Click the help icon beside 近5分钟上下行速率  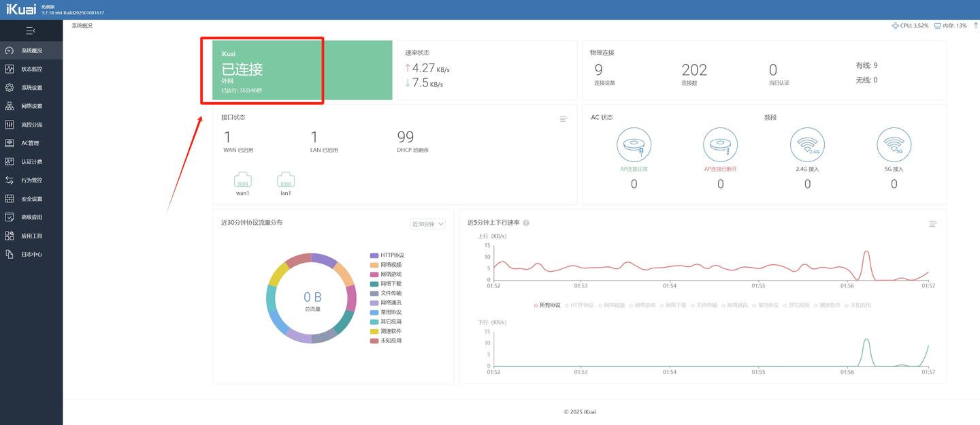pos(526,223)
